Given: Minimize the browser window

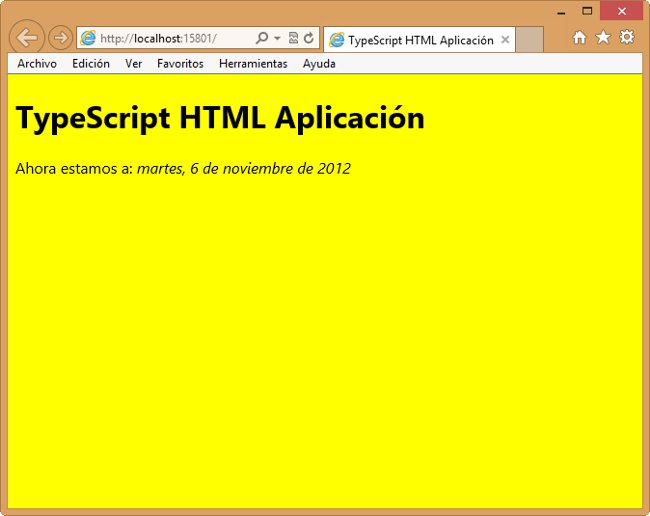Looking at the screenshot, I should pos(562,11).
